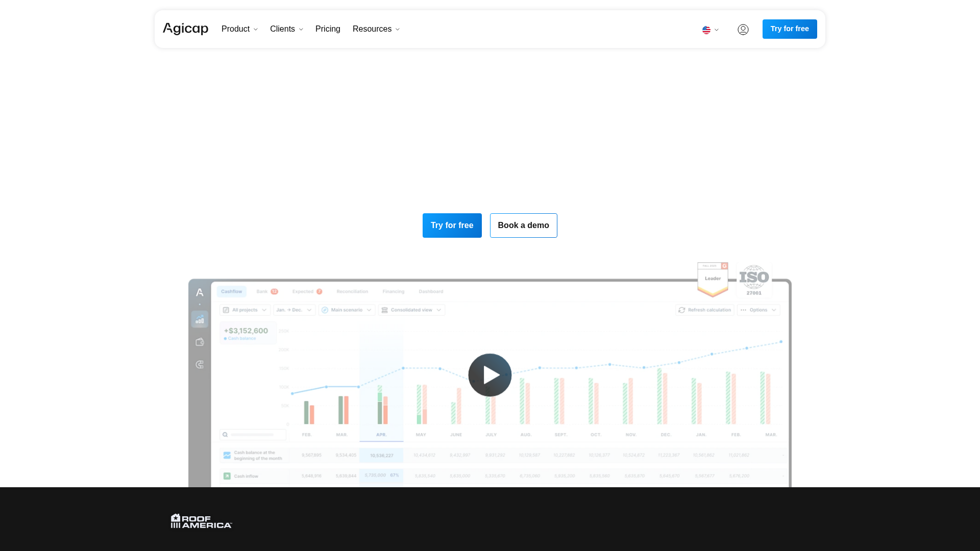This screenshot has height=551, width=980.
Task: Expand the Resources menu
Action: coord(376,29)
